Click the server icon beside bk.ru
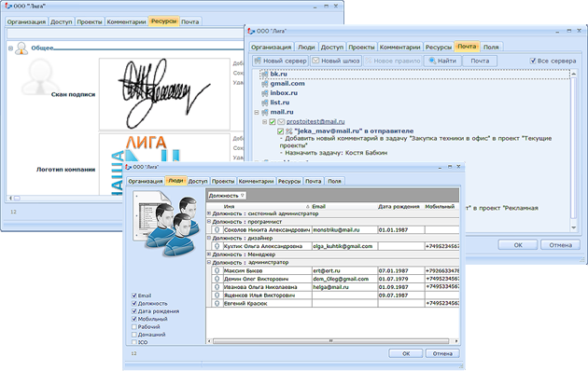 tap(265, 75)
